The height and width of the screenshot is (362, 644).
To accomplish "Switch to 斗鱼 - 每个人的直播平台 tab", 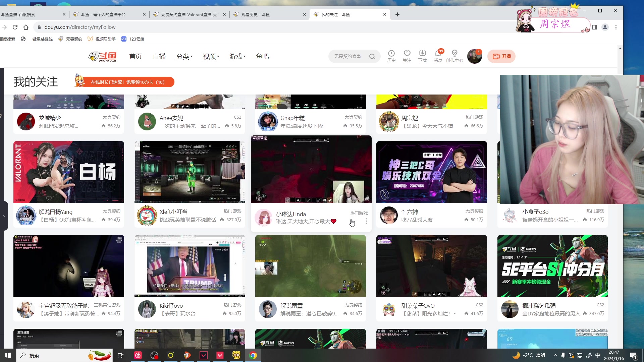I will [109, 14].
